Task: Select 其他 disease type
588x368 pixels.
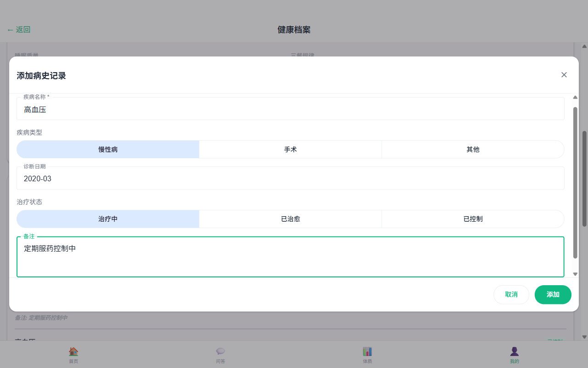Action: (473, 149)
